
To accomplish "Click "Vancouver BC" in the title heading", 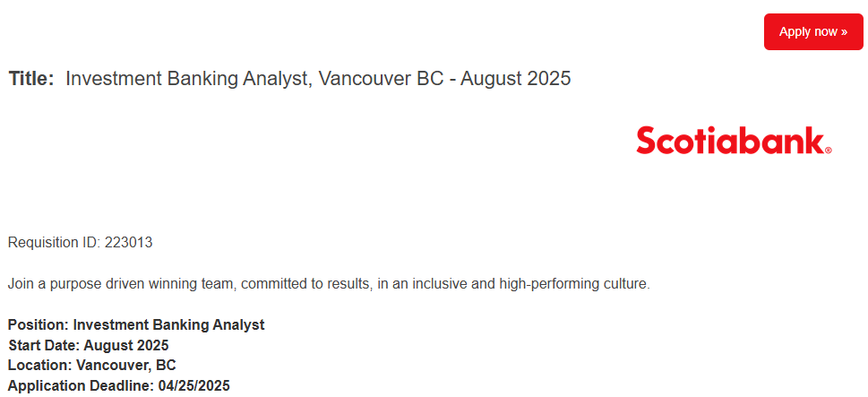I will pyautogui.click(x=382, y=79).
